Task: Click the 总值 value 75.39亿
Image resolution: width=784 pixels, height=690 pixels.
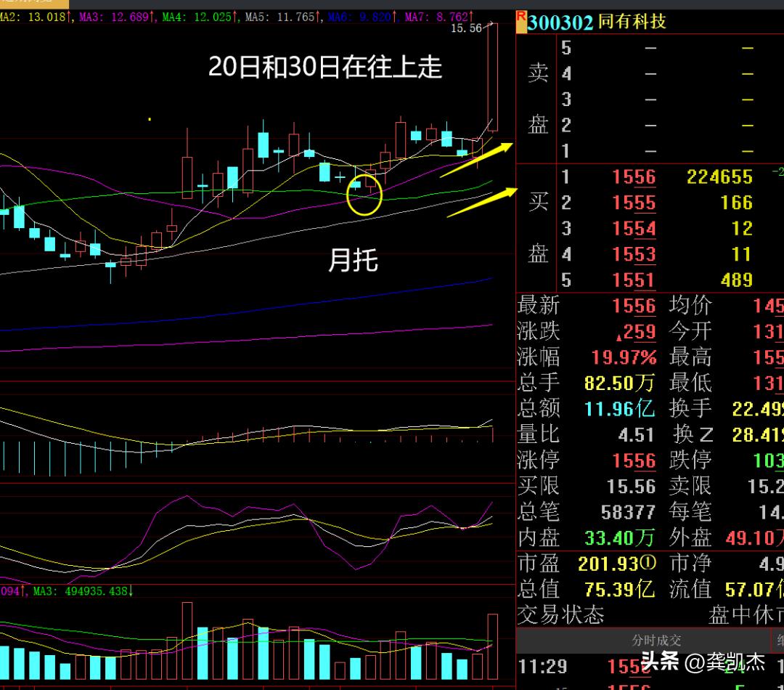Action: [619, 590]
